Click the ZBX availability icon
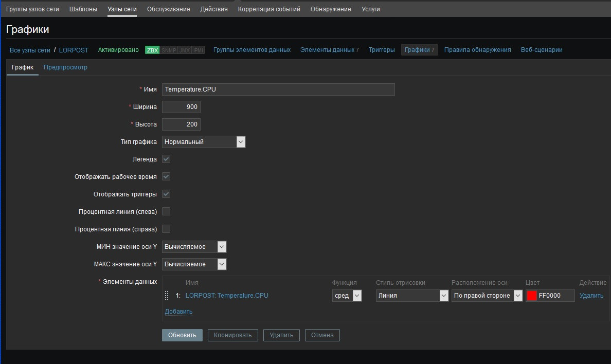This screenshot has height=364, width=611. tap(152, 50)
